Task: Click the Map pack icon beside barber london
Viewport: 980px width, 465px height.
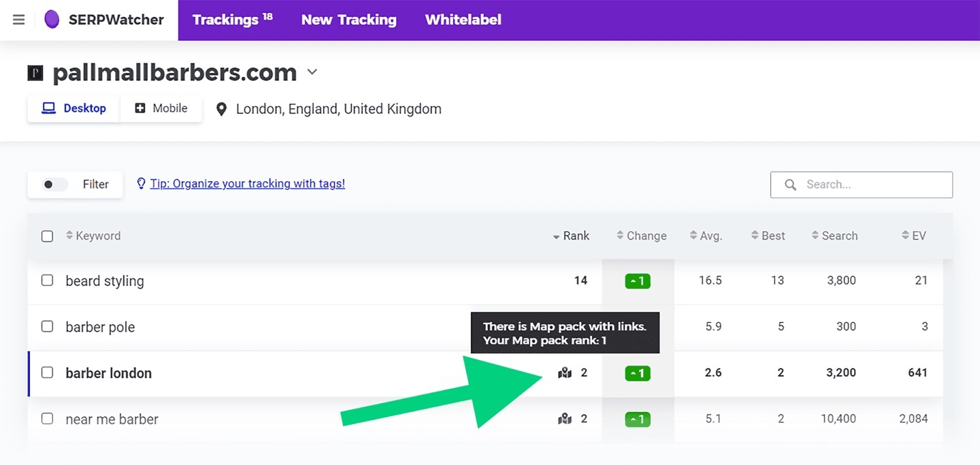Action: [564, 373]
